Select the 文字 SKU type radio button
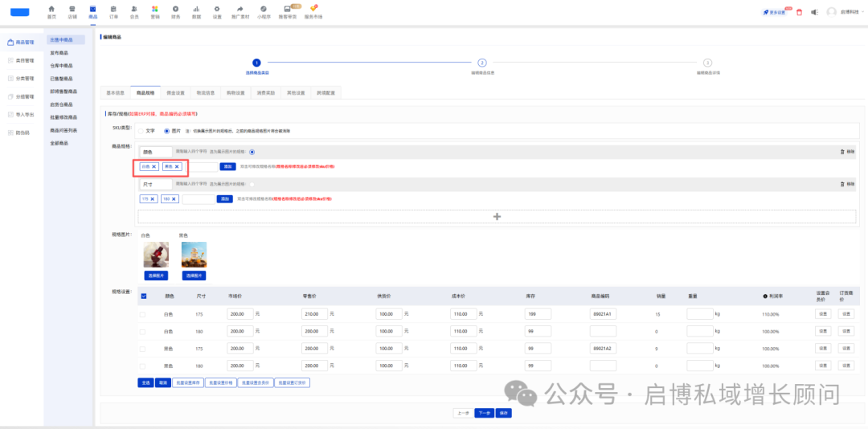Screen dimensions: 868x429 pyautogui.click(x=141, y=131)
